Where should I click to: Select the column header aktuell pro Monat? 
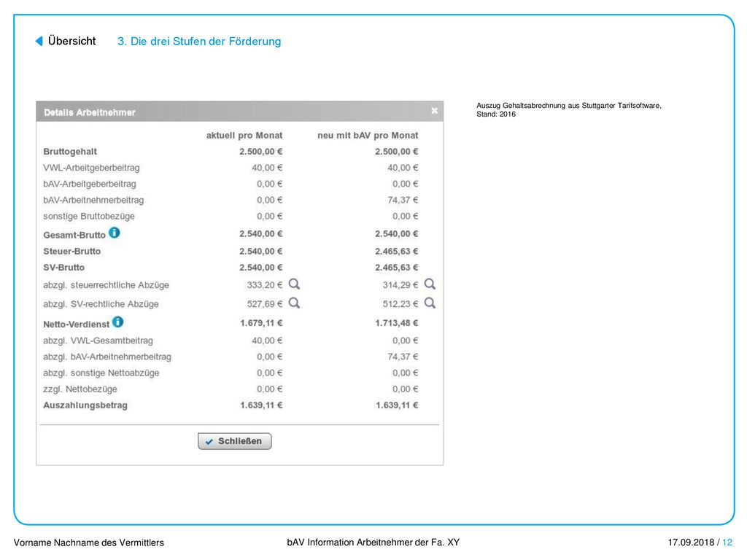click(244, 135)
